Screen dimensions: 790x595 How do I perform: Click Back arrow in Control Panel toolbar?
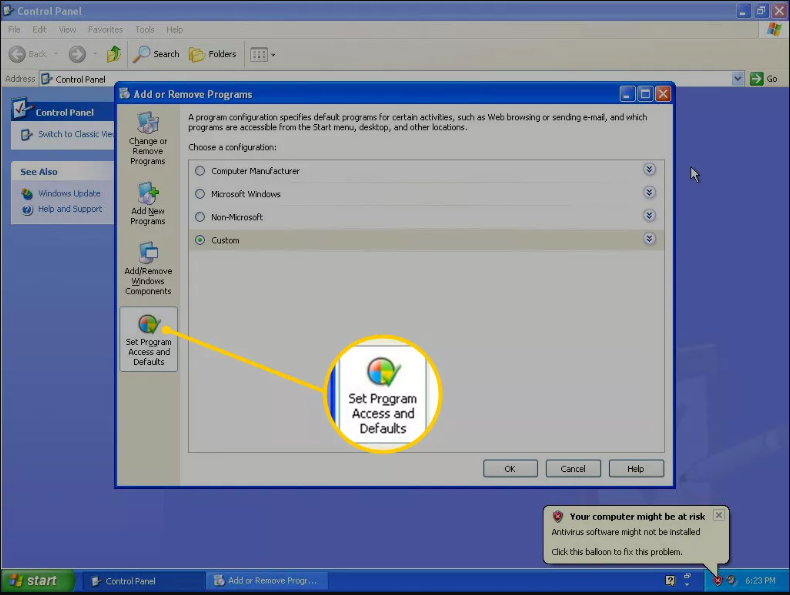coord(17,54)
